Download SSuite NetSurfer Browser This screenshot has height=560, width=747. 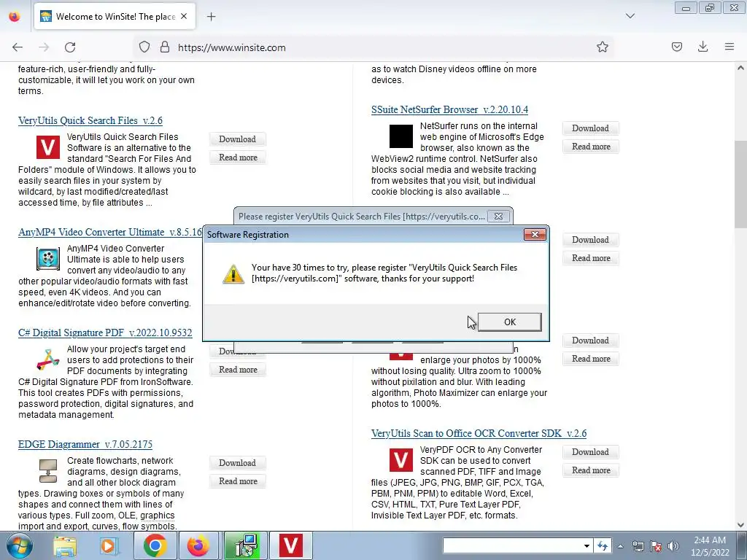(x=590, y=128)
